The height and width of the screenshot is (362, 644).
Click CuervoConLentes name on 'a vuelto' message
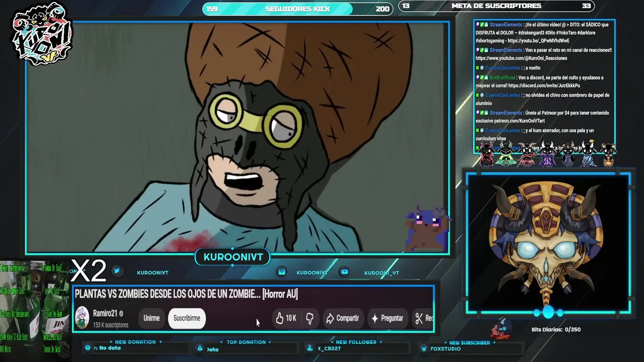[x=503, y=68]
